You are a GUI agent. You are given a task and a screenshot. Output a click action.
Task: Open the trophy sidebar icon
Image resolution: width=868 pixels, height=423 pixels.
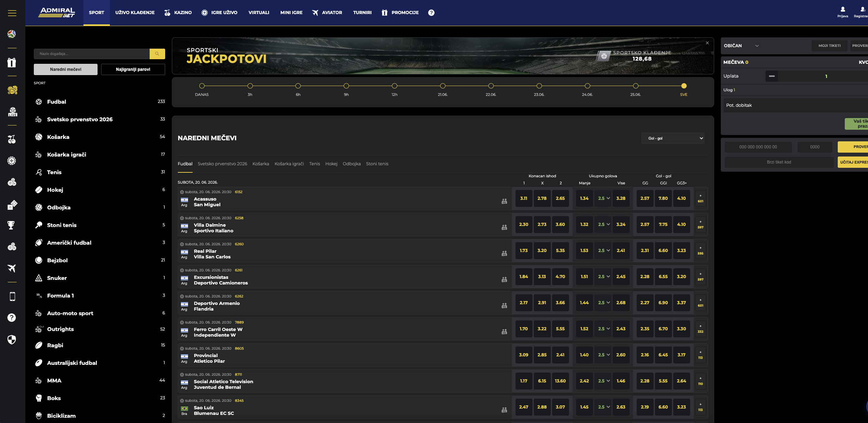(x=11, y=225)
